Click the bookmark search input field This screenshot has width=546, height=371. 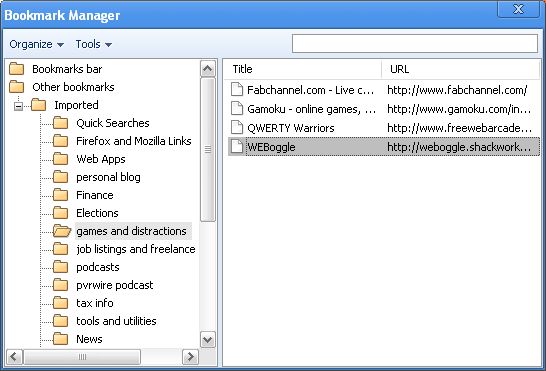tap(415, 44)
